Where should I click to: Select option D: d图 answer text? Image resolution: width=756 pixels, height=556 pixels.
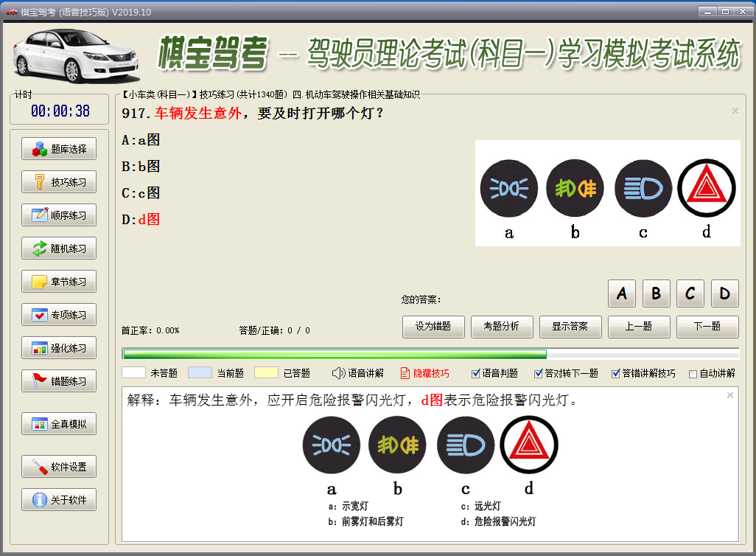coord(141,220)
